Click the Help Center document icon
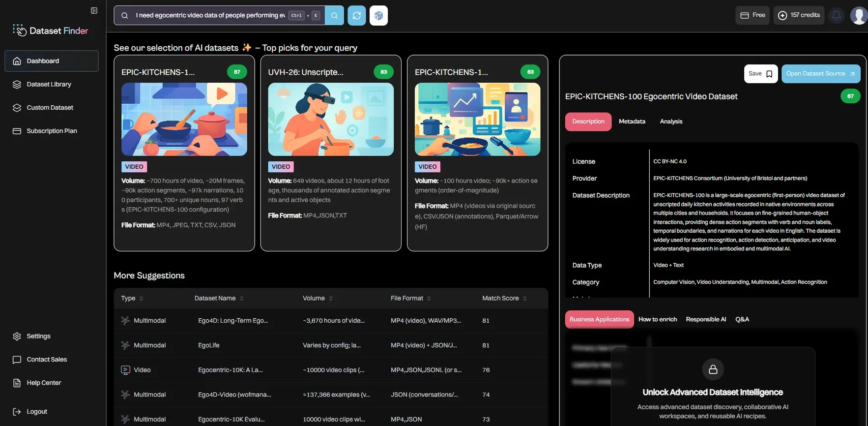The height and width of the screenshot is (426, 868). [x=17, y=383]
